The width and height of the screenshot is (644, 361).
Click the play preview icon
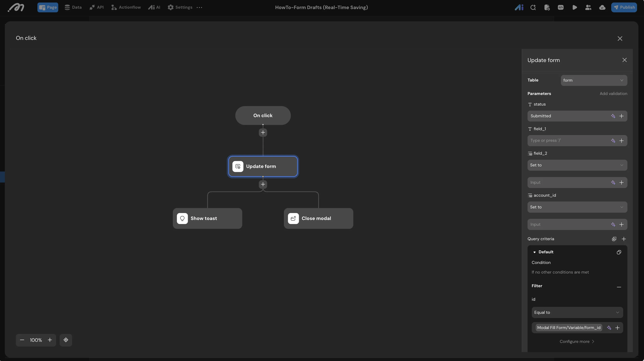click(575, 8)
